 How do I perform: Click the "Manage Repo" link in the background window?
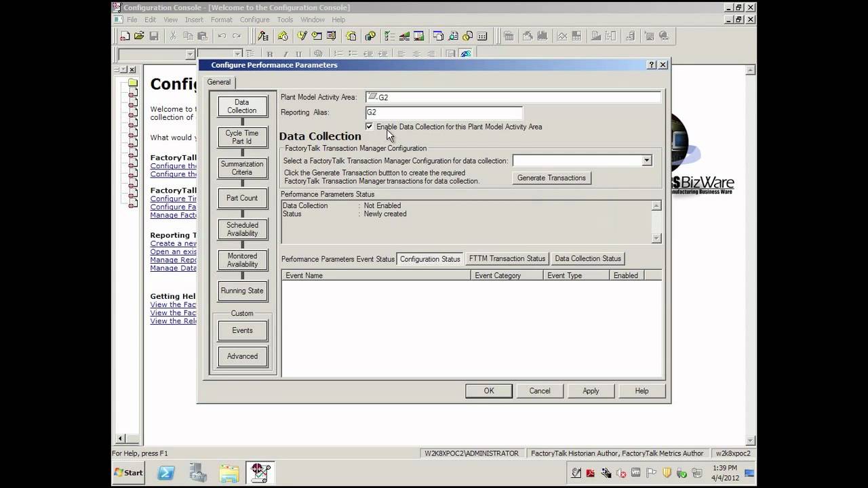coord(174,260)
